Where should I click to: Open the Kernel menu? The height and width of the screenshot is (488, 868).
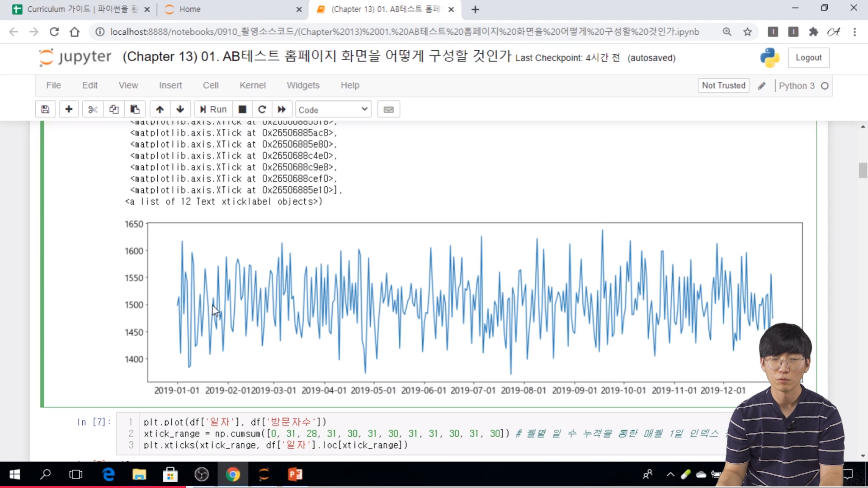tap(252, 85)
